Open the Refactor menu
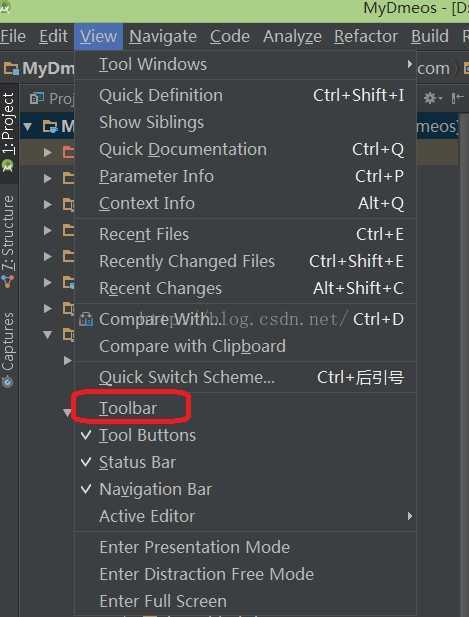469x617 pixels. click(x=366, y=37)
